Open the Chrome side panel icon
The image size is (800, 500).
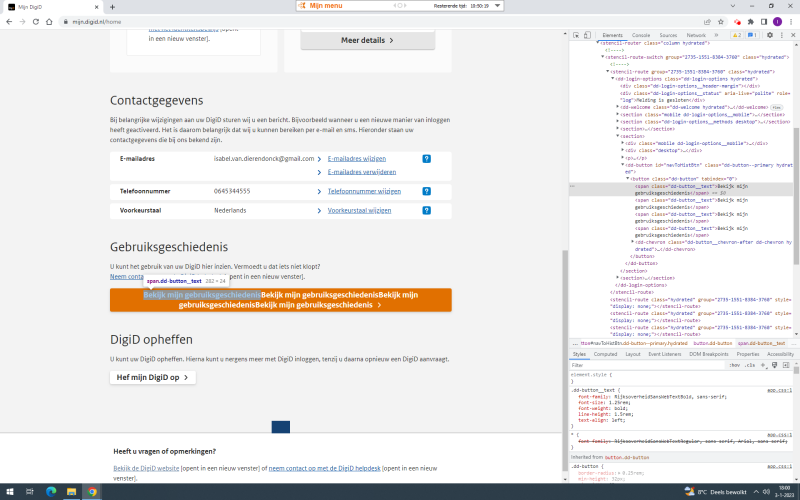(x=763, y=21)
